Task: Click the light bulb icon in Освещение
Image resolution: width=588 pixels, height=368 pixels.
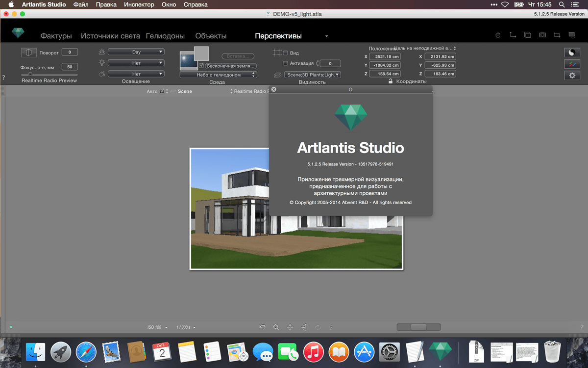Action: click(102, 63)
